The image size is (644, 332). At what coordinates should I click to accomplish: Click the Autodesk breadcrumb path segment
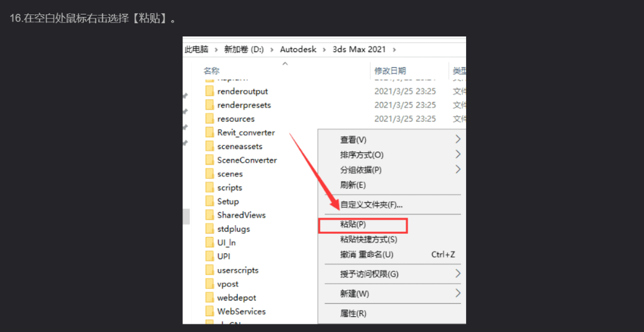[299, 49]
